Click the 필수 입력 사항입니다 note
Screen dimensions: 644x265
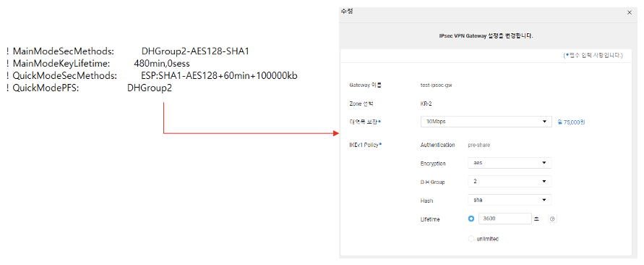(593, 55)
